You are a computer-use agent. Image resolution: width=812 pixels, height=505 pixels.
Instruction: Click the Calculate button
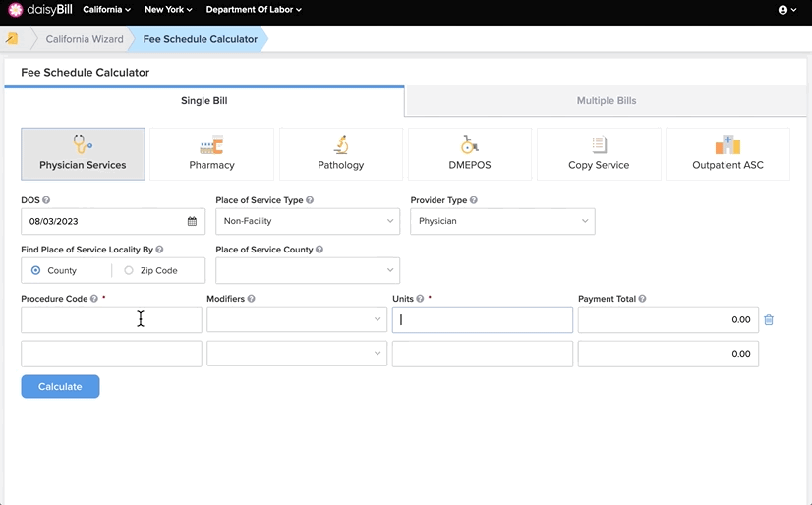(60, 386)
